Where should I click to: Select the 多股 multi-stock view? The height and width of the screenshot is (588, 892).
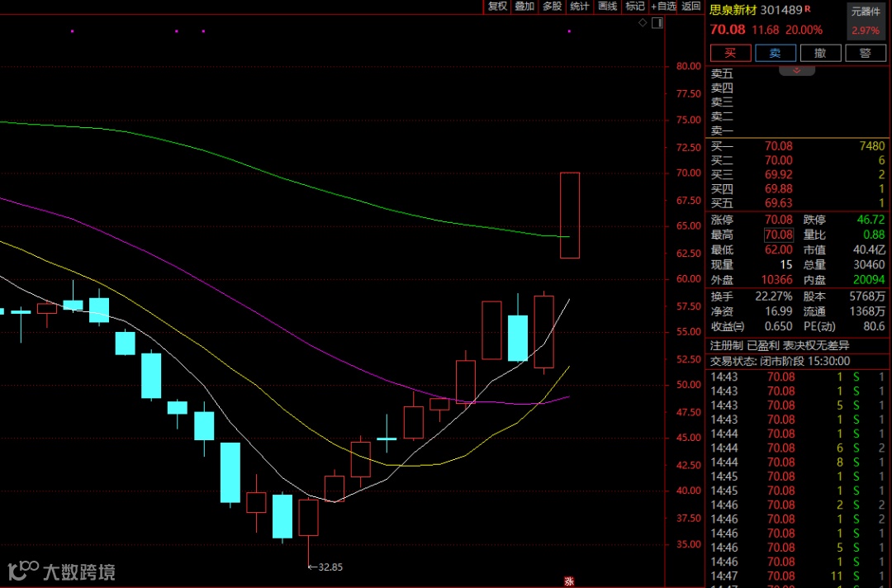tap(552, 7)
